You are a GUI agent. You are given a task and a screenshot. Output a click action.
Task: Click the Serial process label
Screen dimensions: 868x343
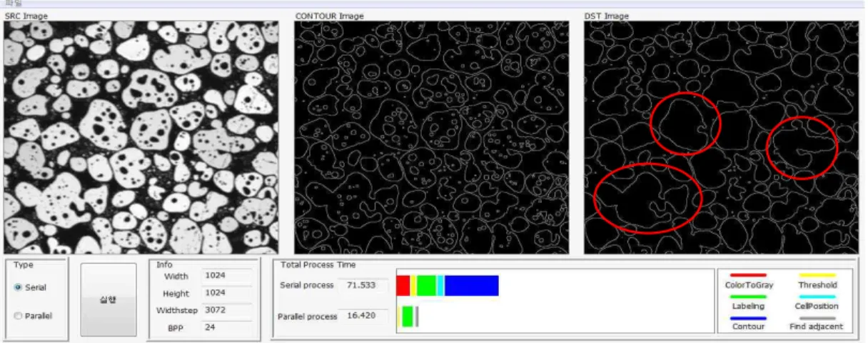tap(306, 285)
